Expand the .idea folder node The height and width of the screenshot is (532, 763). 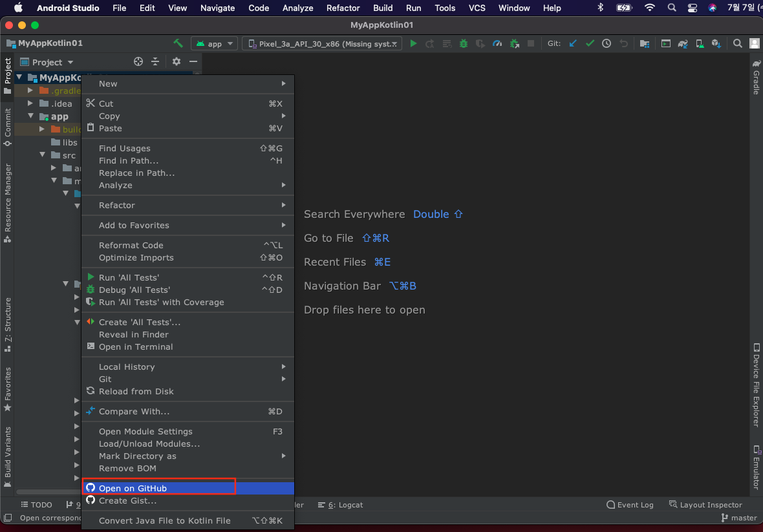click(x=30, y=103)
